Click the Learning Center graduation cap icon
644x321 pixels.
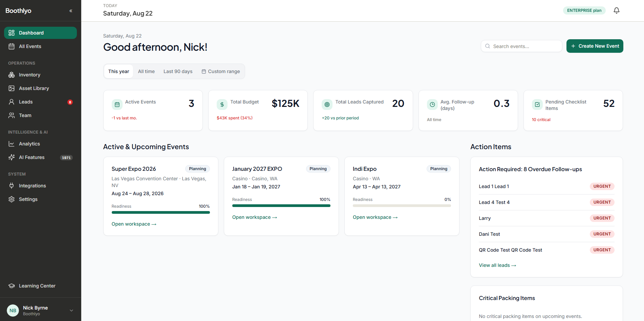tap(12, 286)
